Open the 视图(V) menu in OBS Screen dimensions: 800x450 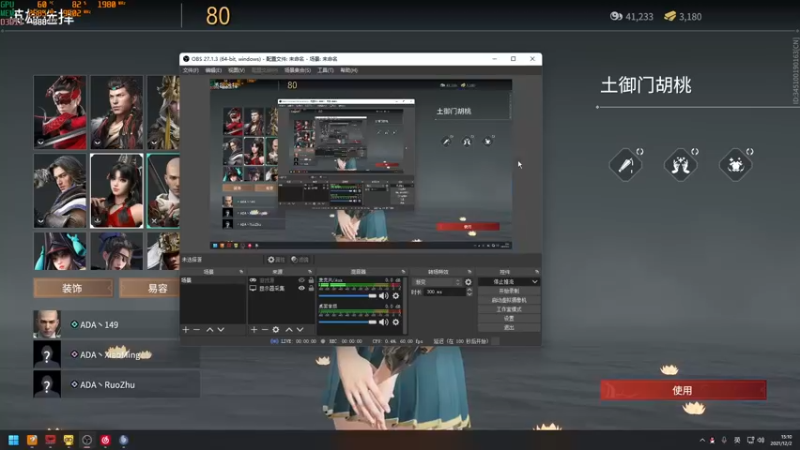[x=236, y=70]
